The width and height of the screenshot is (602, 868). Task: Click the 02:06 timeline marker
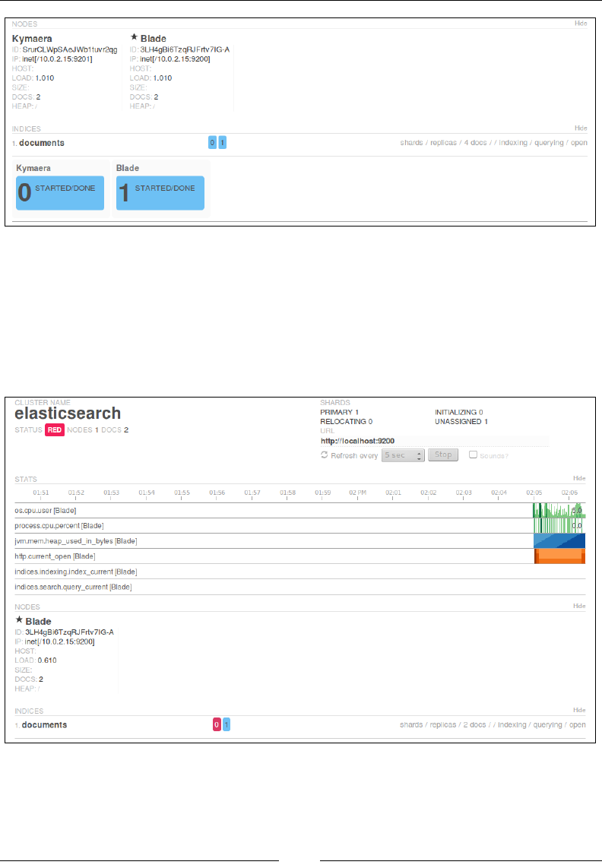pyautogui.click(x=569, y=493)
